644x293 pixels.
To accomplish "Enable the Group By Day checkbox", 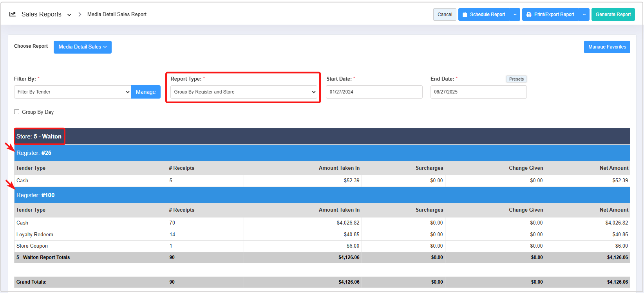I will pos(17,112).
